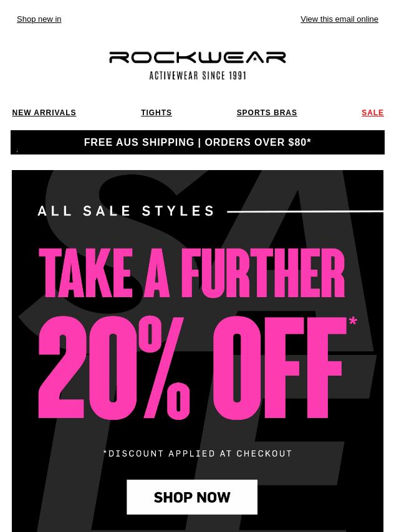399x532 pixels.
Task: Click the star inside the Rockwear logo's A
Action: (255, 59)
